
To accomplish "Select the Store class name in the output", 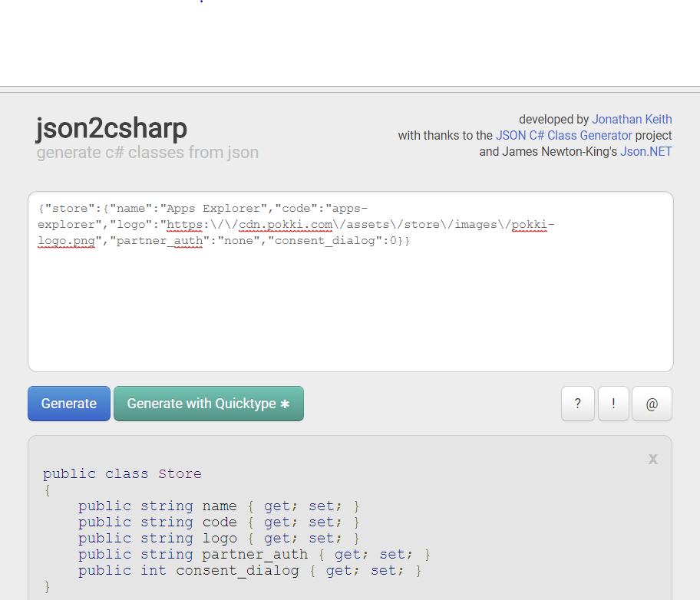I will pyautogui.click(x=180, y=473).
